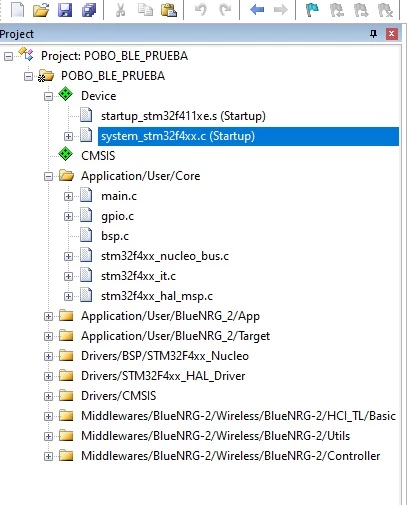407x505 pixels.
Task: Paste from clipboard with the paste icon
Action: coord(169,10)
